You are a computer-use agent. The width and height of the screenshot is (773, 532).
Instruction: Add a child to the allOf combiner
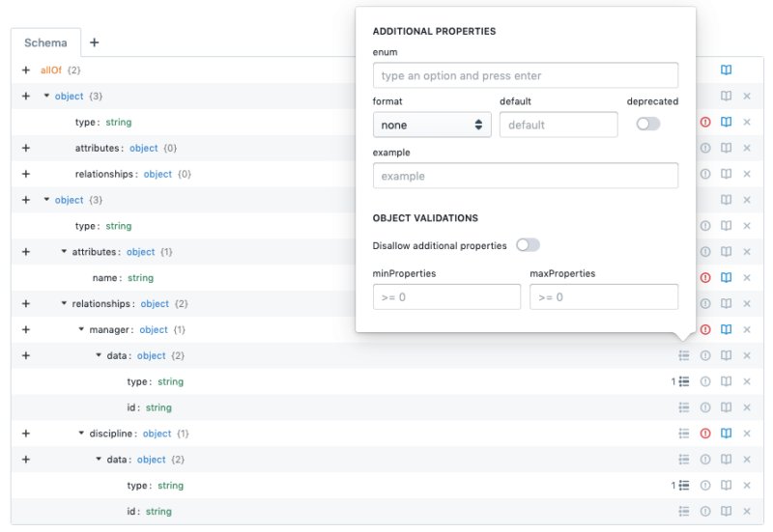[x=26, y=70]
